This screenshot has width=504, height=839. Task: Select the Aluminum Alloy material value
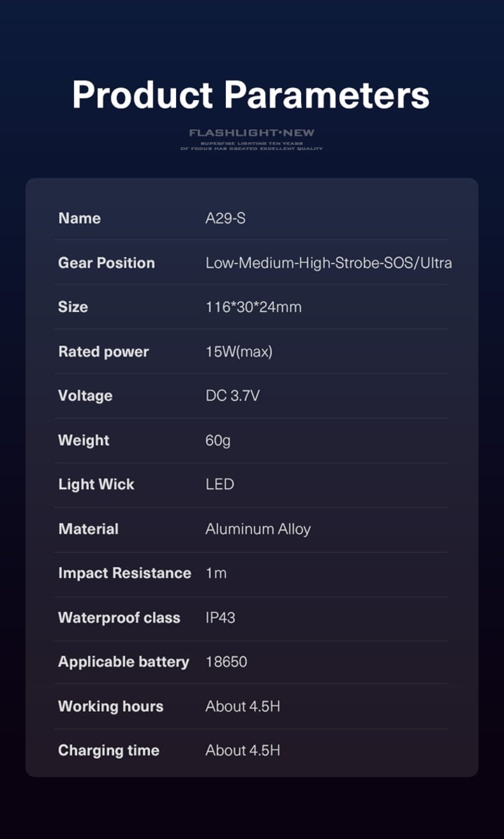(258, 529)
